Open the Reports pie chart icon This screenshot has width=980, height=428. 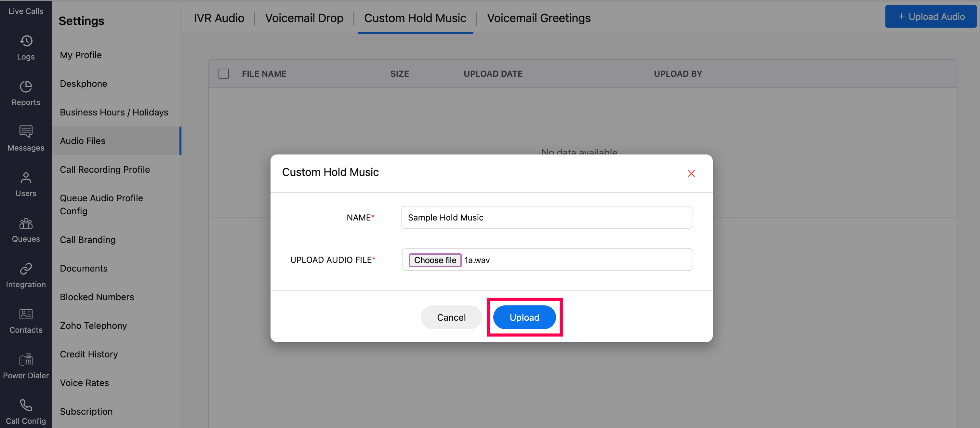26,87
